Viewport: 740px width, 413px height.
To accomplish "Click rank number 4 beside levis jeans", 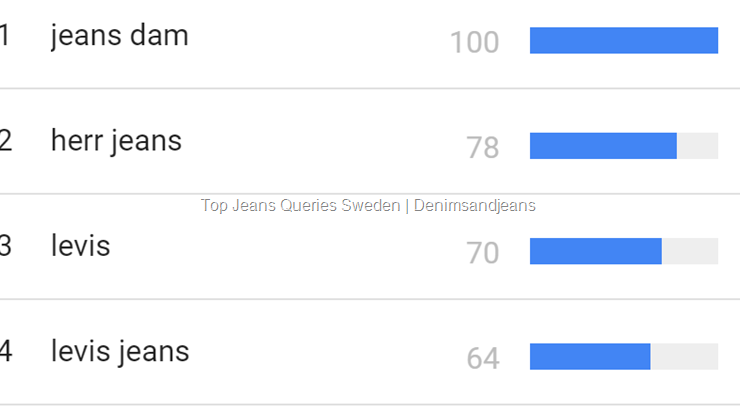I will [5, 351].
